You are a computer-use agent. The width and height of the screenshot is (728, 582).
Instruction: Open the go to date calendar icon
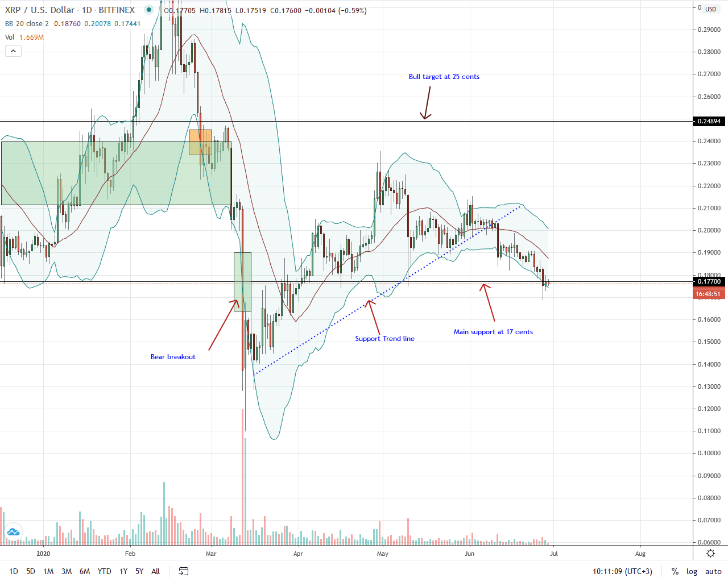pos(183,571)
